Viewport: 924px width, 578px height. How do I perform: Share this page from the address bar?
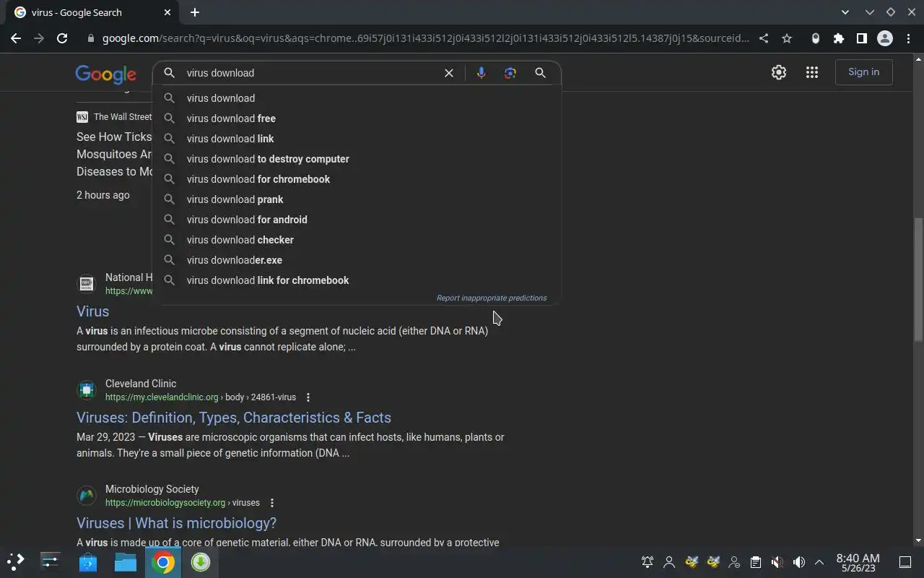pos(764,38)
